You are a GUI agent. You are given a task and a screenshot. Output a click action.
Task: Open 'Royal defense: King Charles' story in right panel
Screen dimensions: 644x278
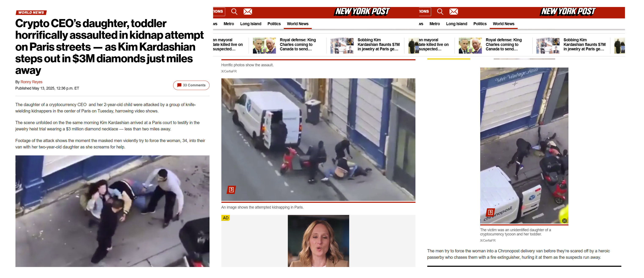click(504, 44)
